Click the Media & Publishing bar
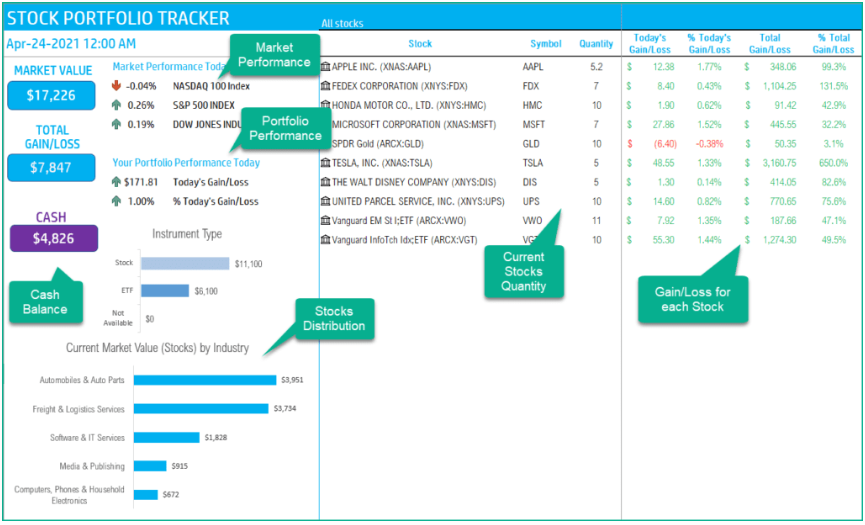Viewport: 865px width, 525px height. [x=150, y=466]
